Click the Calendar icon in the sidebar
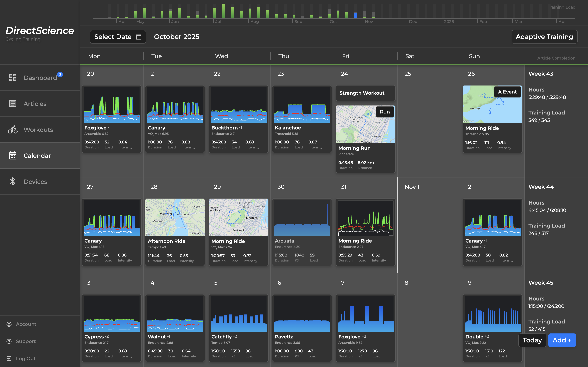 (x=13, y=156)
